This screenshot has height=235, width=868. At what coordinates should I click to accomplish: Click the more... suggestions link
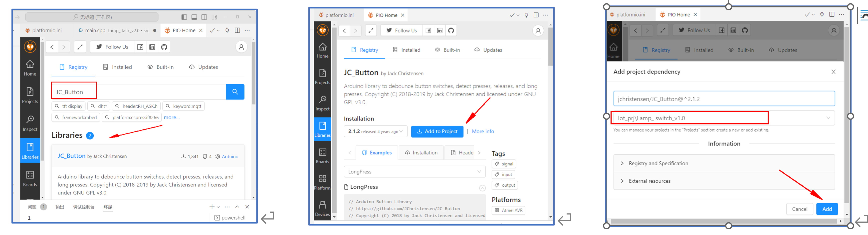172,117
